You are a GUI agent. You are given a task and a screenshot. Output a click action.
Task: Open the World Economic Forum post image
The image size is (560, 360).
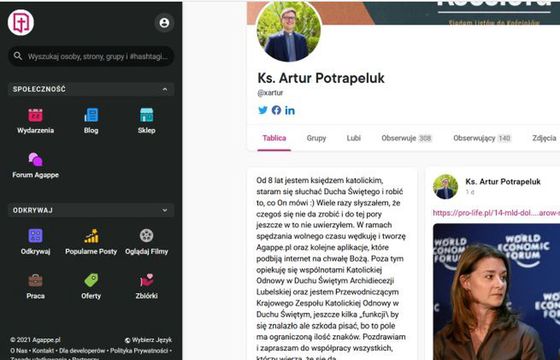[x=496, y=291]
